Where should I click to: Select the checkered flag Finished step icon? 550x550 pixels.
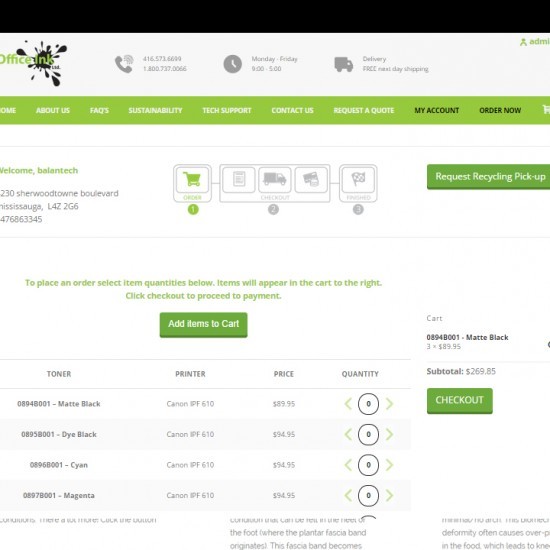coord(358,180)
